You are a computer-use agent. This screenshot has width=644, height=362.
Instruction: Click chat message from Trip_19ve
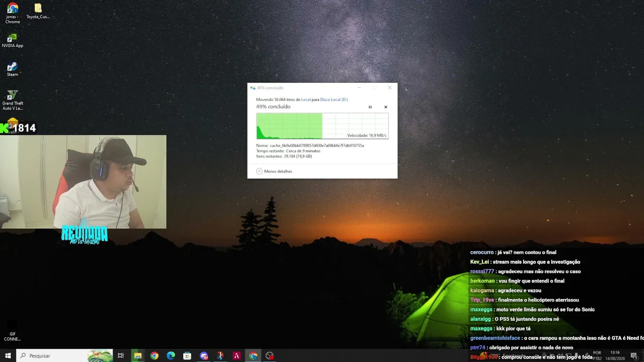point(524,300)
